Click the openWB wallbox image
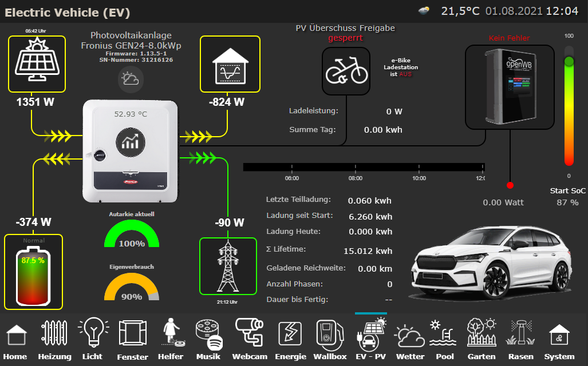The image size is (588, 366). (510, 87)
